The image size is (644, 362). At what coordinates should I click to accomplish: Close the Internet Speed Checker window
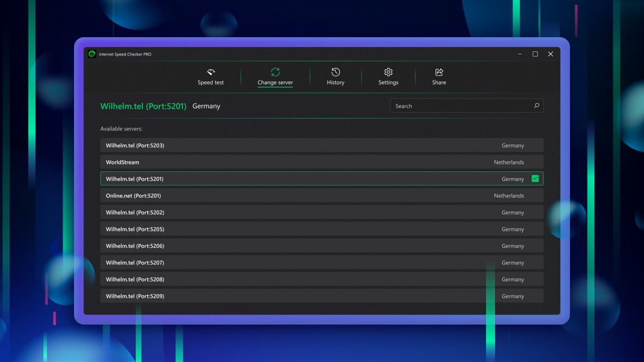(551, 54)
